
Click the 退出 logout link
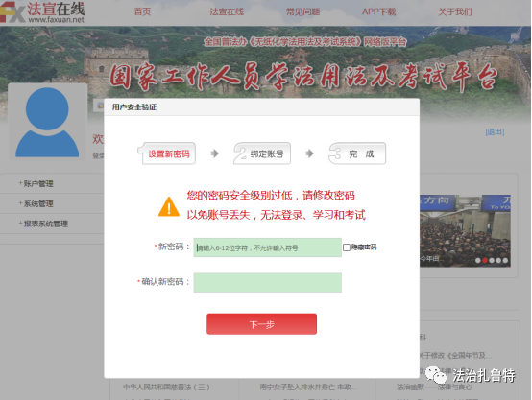(495, 131)
